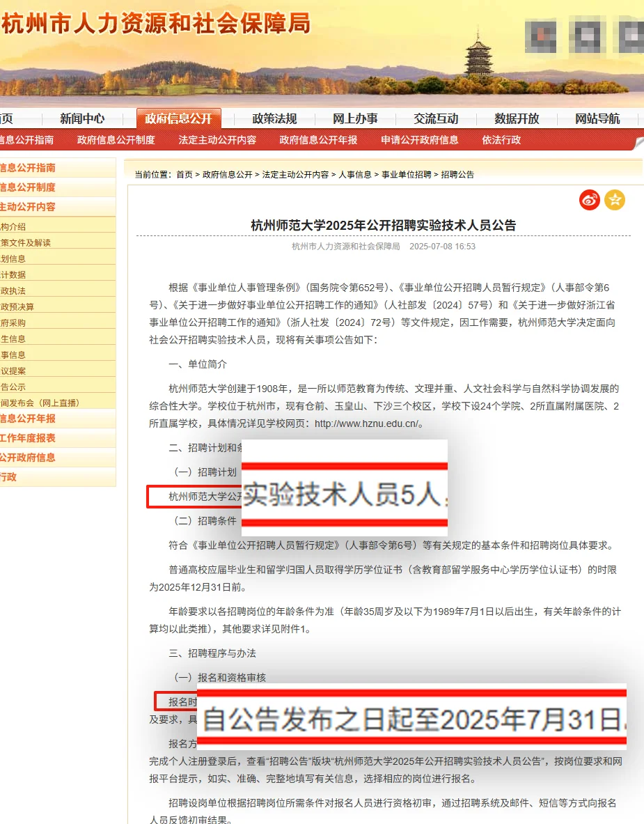Open sidebar item 生信息
This screenshot has width=644, height=824.
coord(13,339)
